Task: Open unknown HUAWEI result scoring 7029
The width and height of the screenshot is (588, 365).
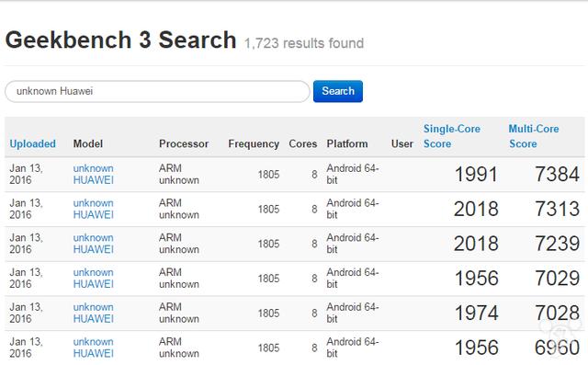Action: (94, 279)
